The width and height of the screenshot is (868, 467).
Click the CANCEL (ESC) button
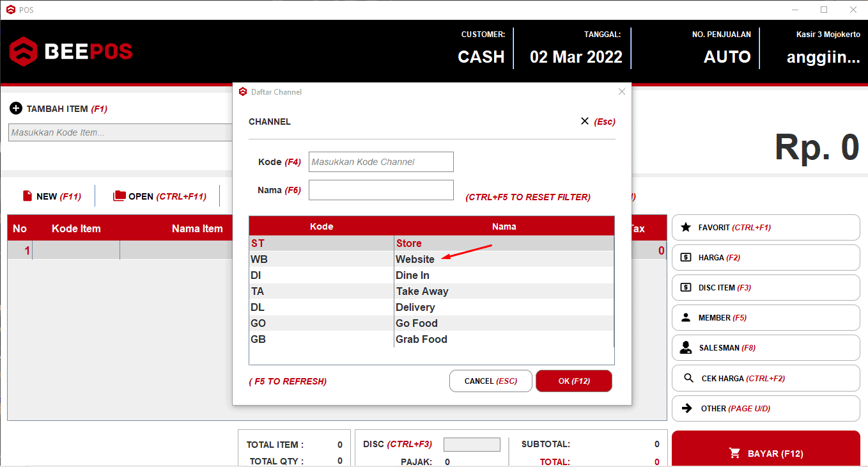[491, 381]
